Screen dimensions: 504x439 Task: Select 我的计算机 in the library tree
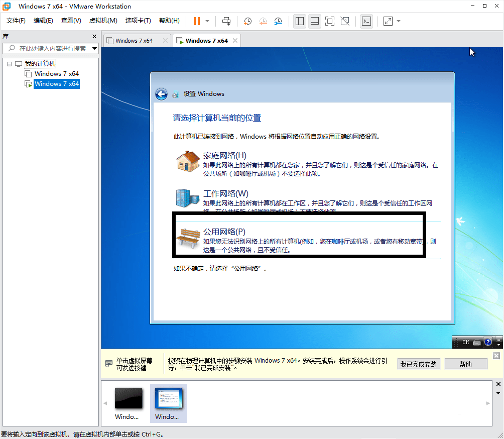[40, 64]
